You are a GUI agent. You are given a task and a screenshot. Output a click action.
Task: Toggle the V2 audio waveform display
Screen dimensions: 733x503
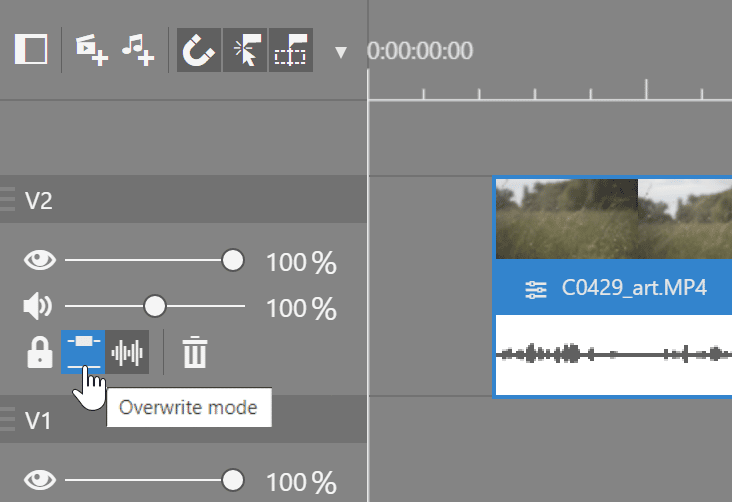[128, 352]
